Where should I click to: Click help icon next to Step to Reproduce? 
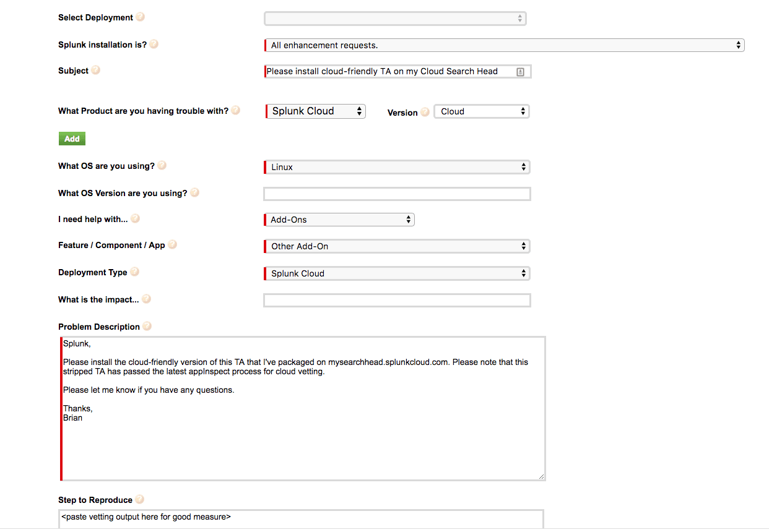(140, 499)
